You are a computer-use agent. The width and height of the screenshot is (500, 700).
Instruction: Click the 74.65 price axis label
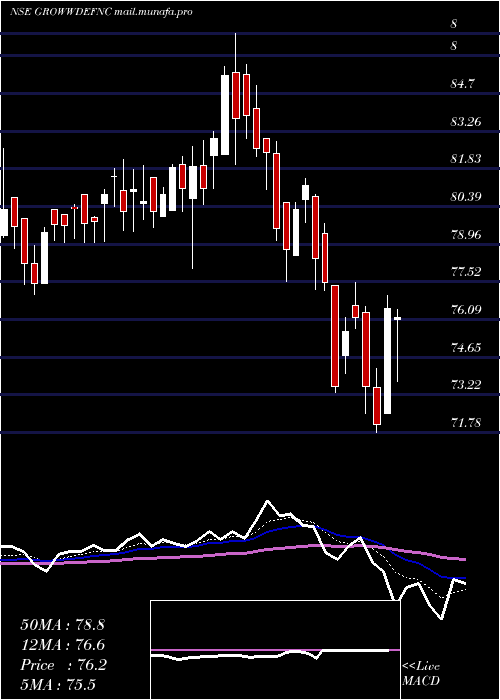(x=467, y=347)
